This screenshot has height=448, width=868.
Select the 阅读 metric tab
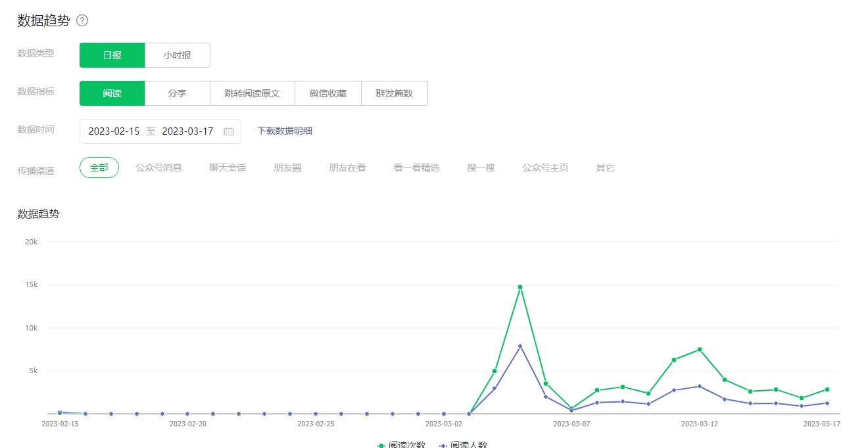[112, 93]
